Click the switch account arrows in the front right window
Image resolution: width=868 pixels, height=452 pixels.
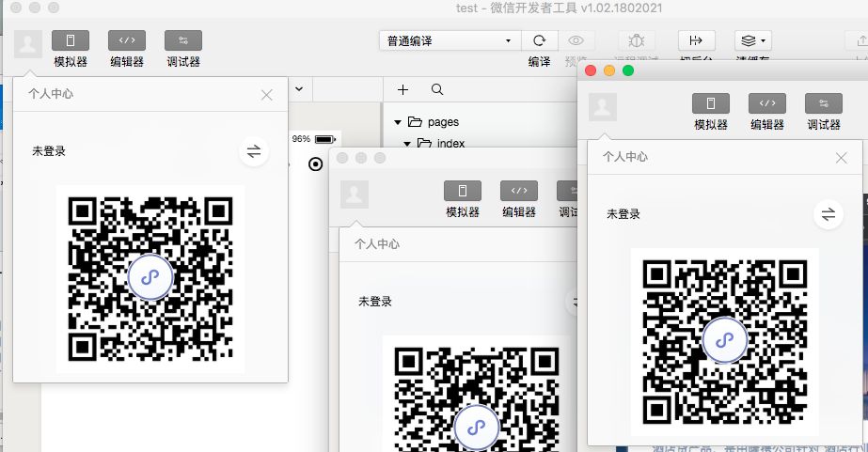tap(829, 214)
